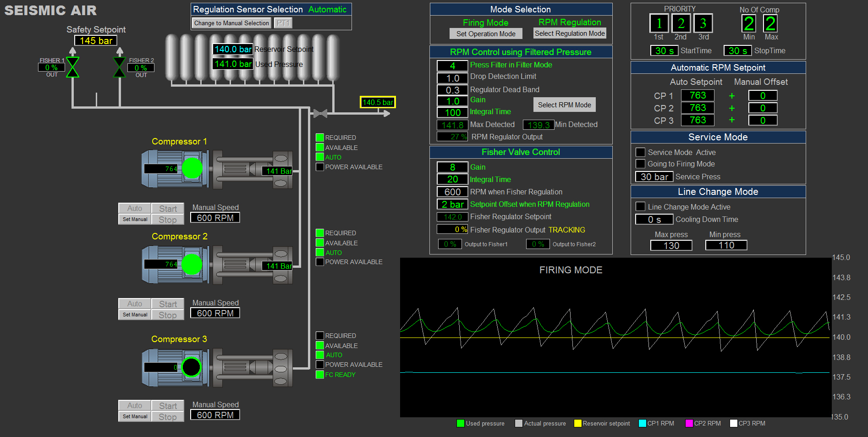Open Set Operation Mode selector
Image resolution: width=868 pixels, height=437 pixels.
(x=486, y=34)
